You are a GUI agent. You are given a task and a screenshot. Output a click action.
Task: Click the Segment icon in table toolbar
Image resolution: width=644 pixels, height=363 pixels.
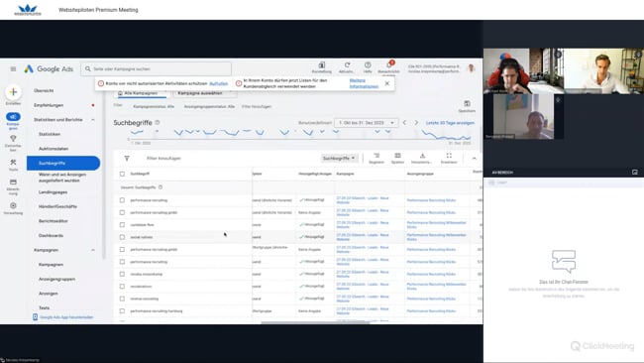pos(376,156)
